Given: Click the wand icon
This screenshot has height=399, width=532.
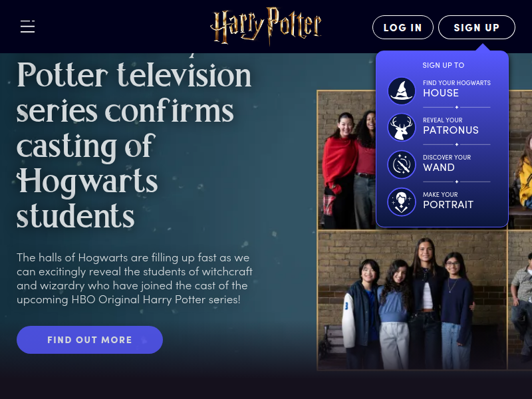Looking at the screenshot, I should (402, 165).
